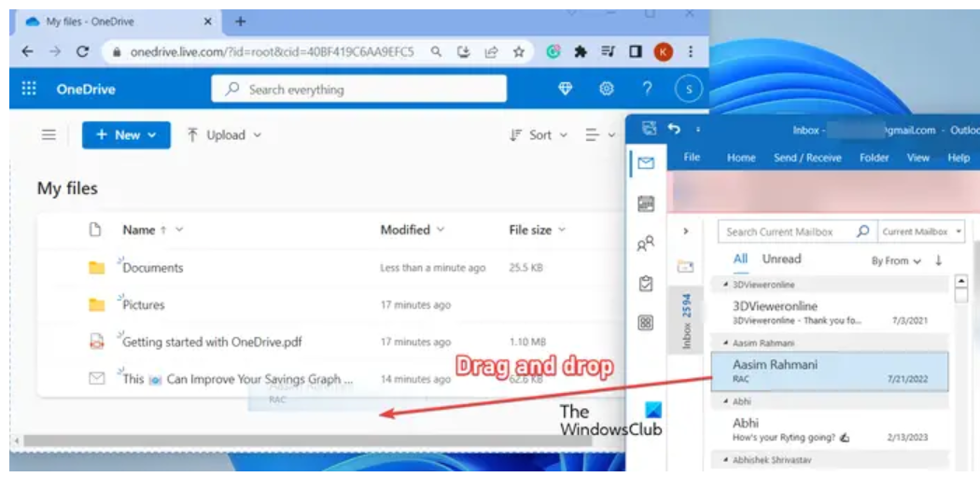Screen dimensions: 980x477
Task: Collapse the 3DVieweronline group header
Action: pyautogui.click(x=725, y=285)
